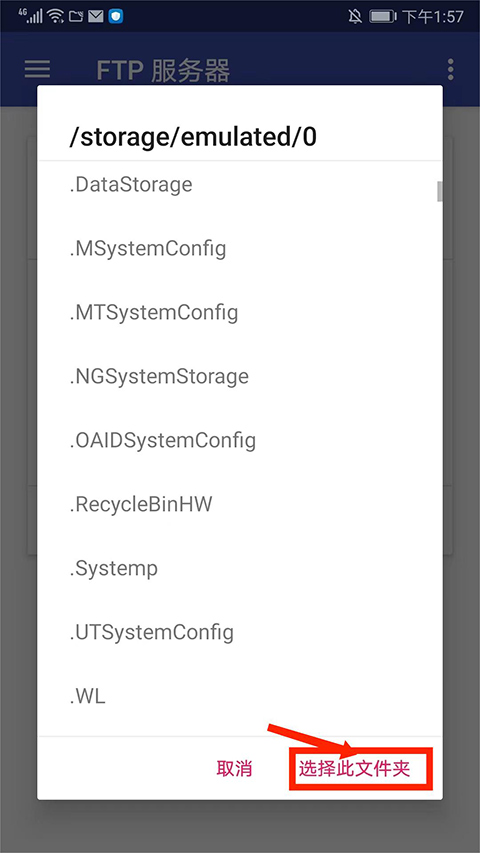Click the 取消 cancel button
The height and width of the screenshot is (853, 480).
(235, 769)
